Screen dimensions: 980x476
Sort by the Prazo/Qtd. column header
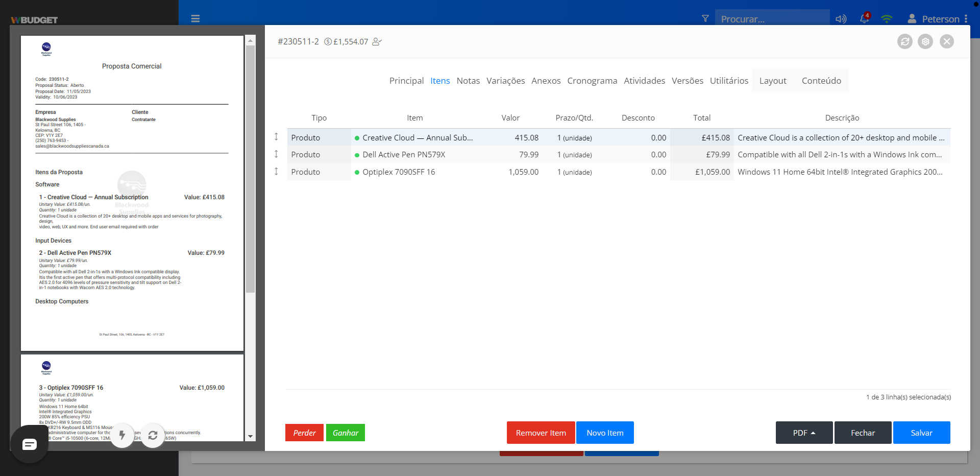(x=574, y=118)
